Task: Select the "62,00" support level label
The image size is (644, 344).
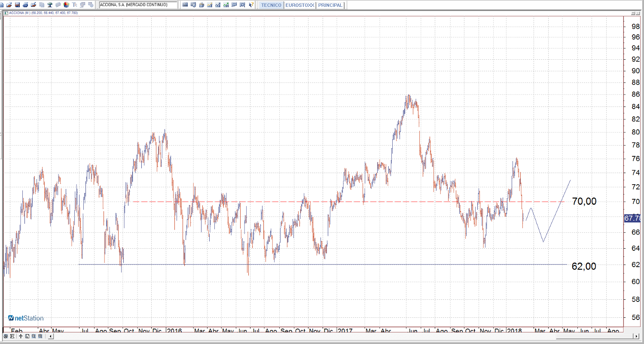Action: (584, 266)
